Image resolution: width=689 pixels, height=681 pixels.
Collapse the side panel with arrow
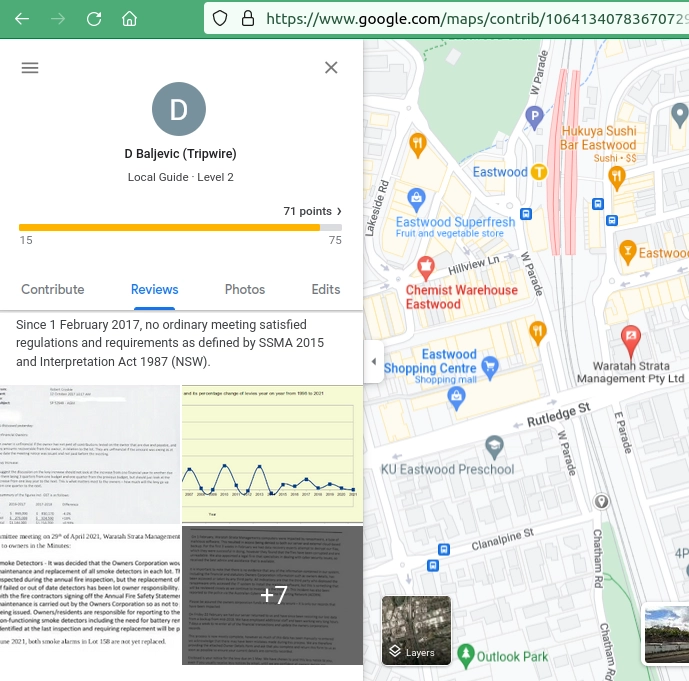point(374,362)
